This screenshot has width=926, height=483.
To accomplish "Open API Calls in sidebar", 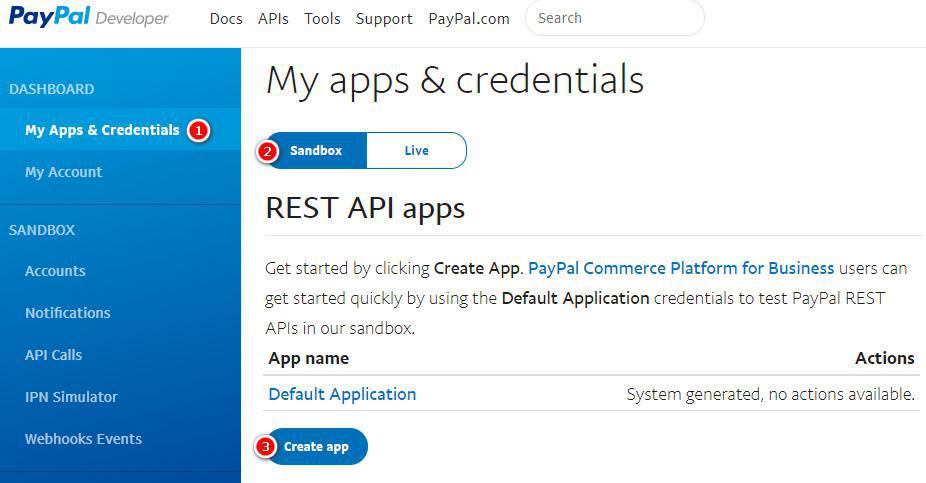I will [53, 355].
